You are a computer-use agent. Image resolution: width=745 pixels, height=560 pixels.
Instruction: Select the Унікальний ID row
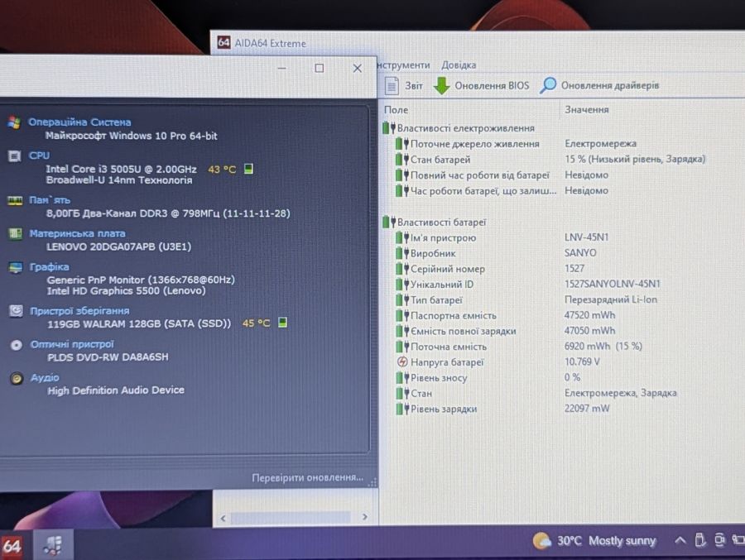528,284
